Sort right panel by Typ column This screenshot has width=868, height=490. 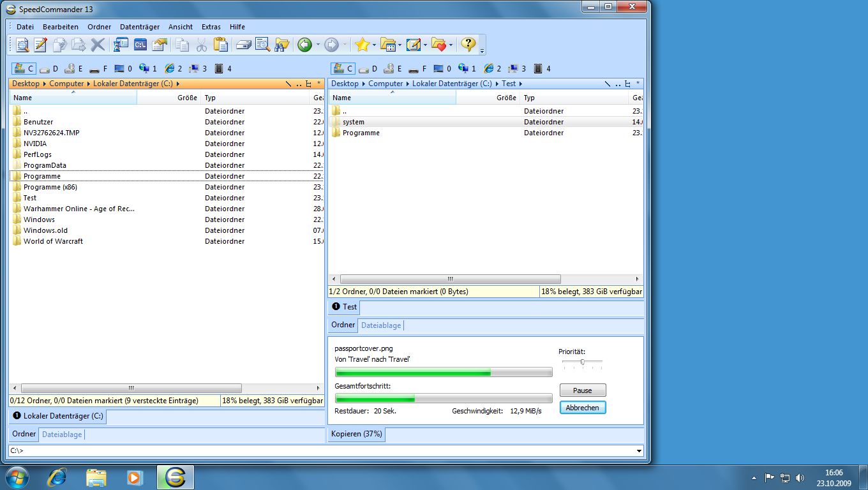click(574, 98)
